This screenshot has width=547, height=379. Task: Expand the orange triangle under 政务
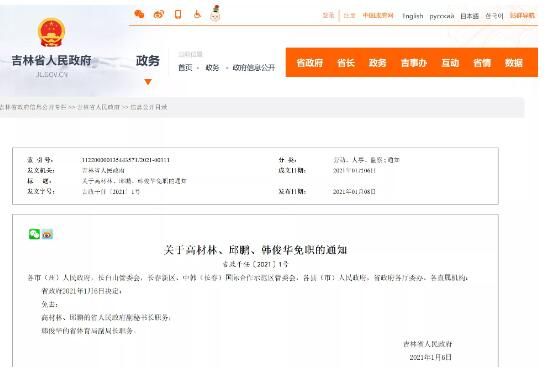pos(148,82)
